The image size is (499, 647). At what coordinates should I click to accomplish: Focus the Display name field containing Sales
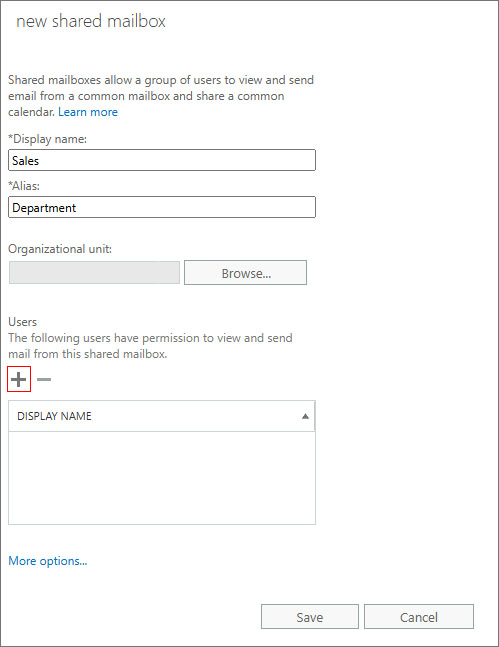pos(162,160)
